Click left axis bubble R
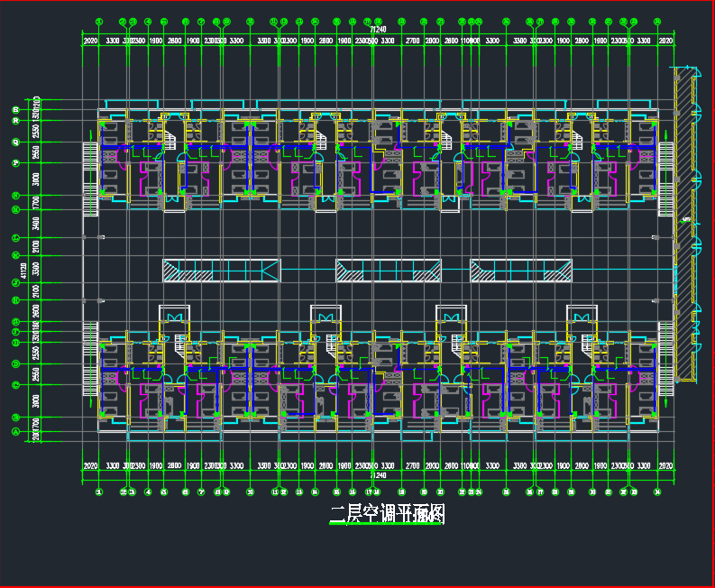The width and height of the screenshot is (715, 588). pyautogui.click(x=16, y=121)
